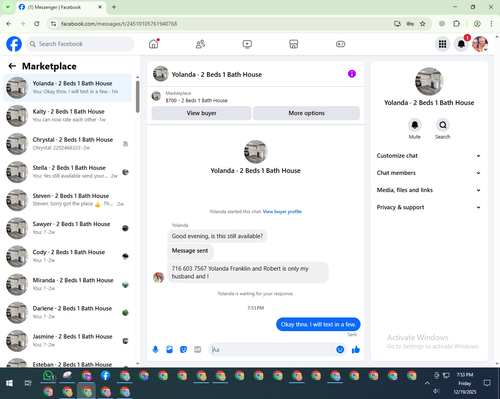Screen dimensions: 500x399
Task: Click the View buyer button
Action: coord(201,113)
